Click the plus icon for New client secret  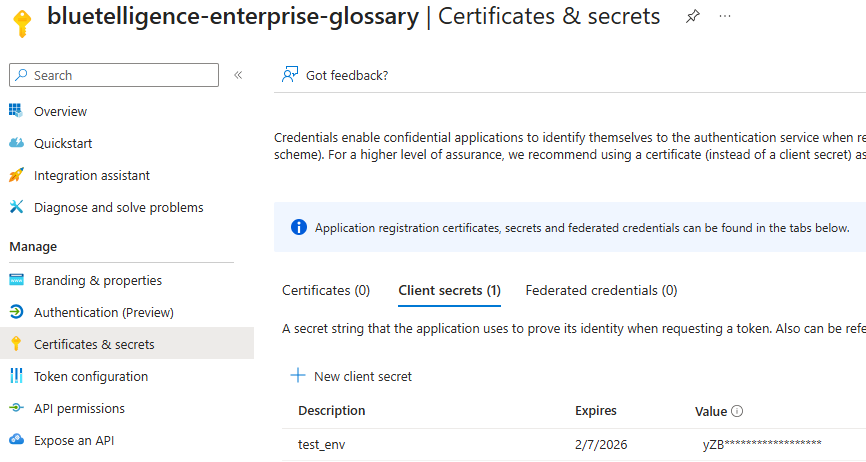[x=298, y=375]
